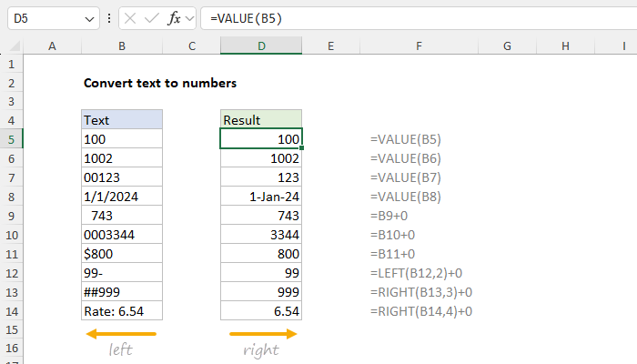The height and width of the screenshot is (364, 637).
Task: Click the text =LEFT(B12,2)+0
Action: point(416,273)
